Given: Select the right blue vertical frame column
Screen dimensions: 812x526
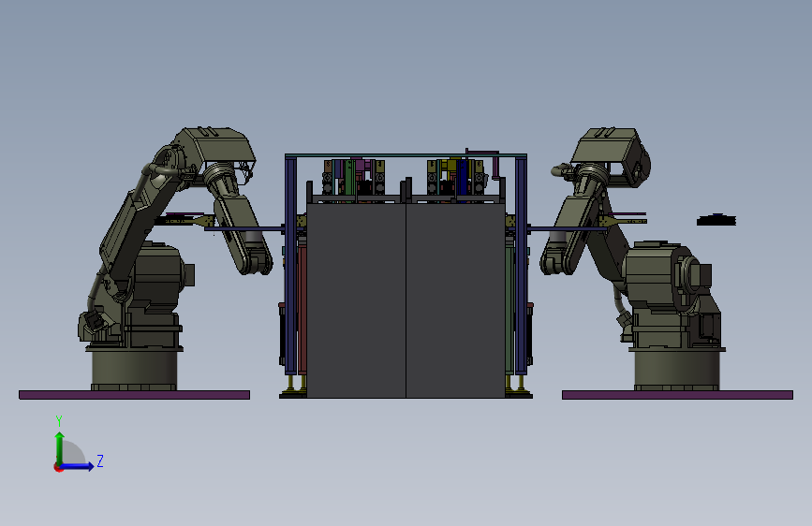Looking at the screenshot, I should 521,266.
